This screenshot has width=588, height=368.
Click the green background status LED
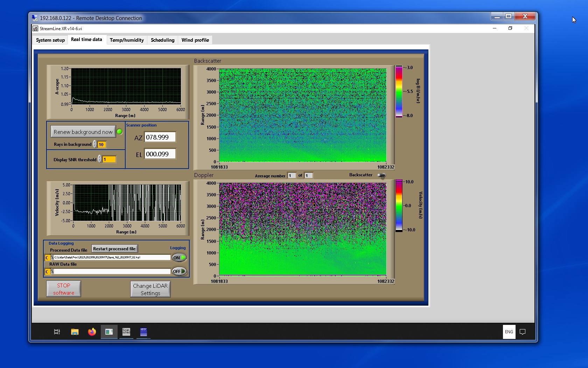pyautogui.click(x=119, y=132)
